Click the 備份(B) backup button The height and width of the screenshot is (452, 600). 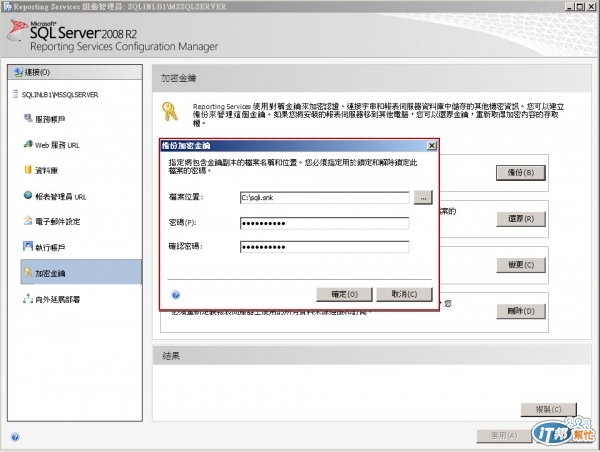pos(521,173)
